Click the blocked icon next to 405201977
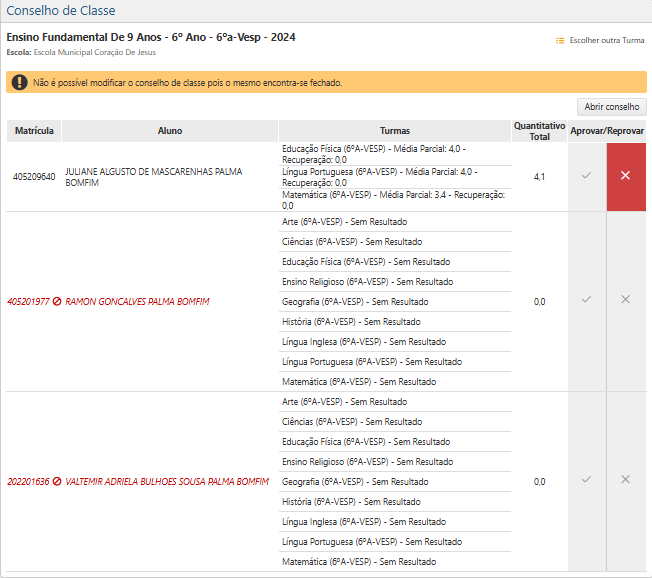 pos(57,301)
